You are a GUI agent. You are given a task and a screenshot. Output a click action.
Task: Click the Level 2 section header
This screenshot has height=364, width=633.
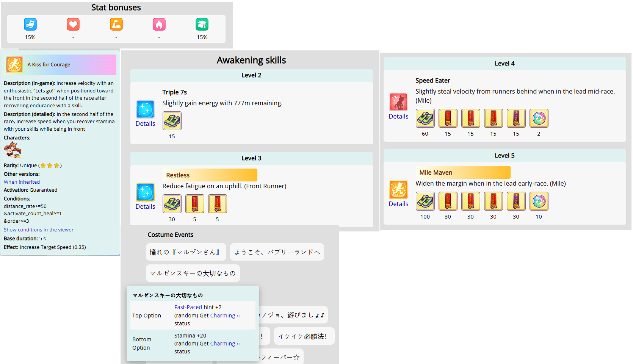(252, 75)
